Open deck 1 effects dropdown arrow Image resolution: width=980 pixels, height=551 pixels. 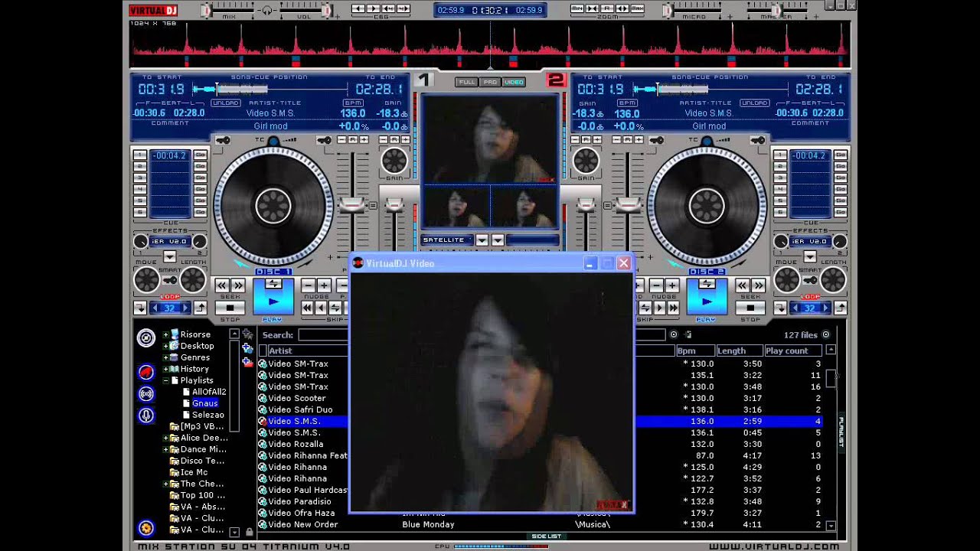pos(169,256)
